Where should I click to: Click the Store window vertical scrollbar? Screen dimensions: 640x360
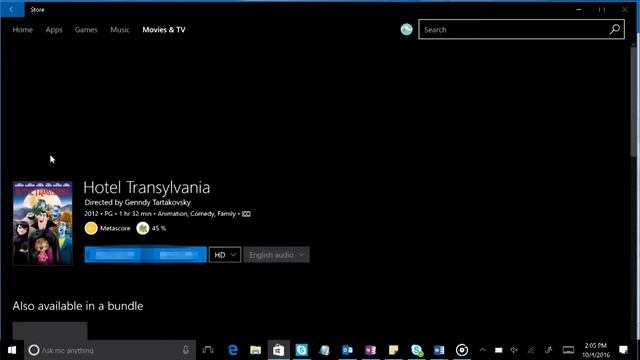coord(634,102)
